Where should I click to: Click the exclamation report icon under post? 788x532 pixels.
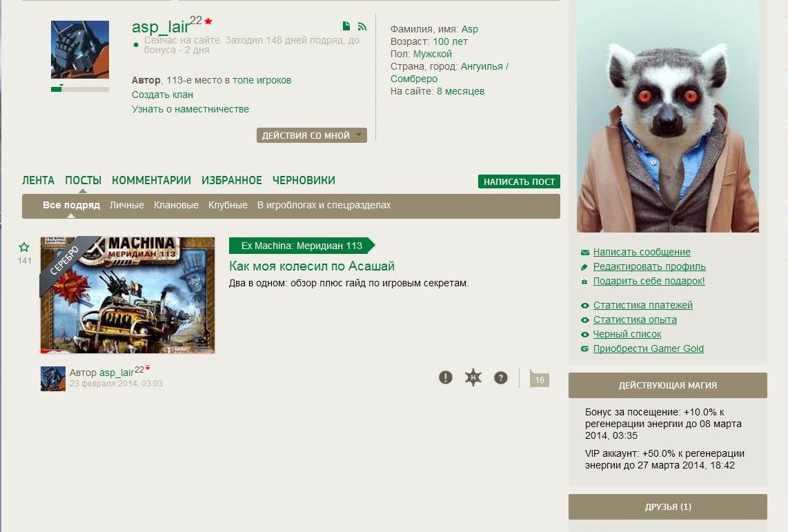445,377
